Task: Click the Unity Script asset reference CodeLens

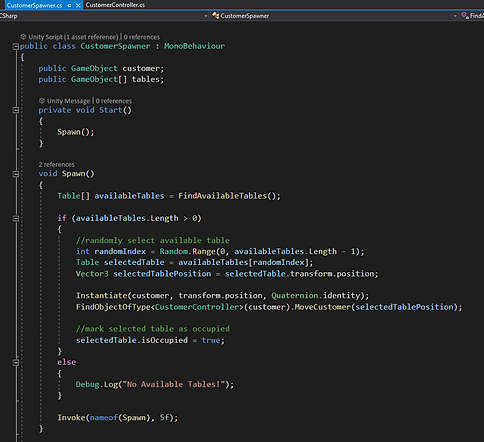Action: pos(73,37)
